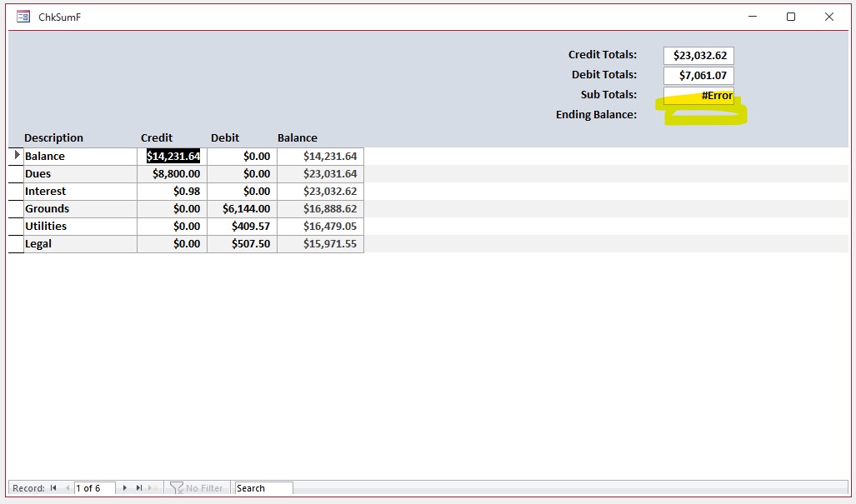Maximize the ChkSumF form window

(791, 17)
